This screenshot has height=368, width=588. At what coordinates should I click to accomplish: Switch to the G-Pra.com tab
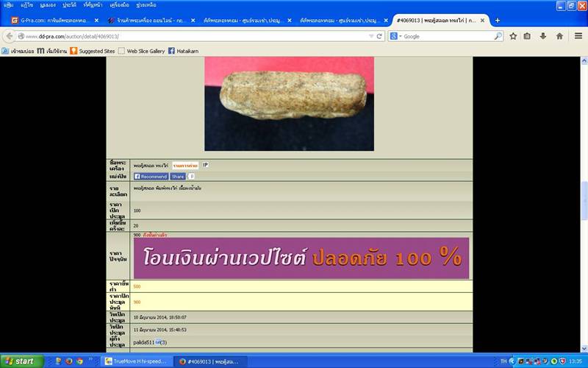click(54, 21)
